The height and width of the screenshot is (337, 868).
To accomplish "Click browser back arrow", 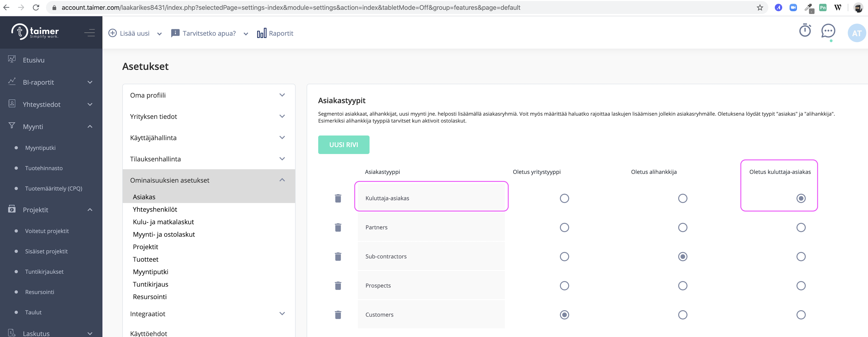I will pyautogui.click(x=6, y=7).
